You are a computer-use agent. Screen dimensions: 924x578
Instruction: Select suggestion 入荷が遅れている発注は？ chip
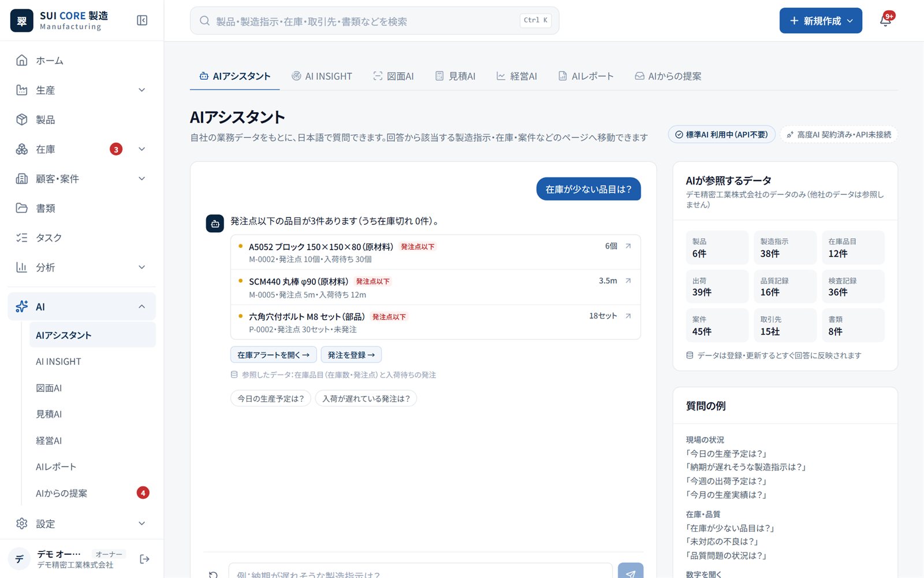click(x=366, y=399)
